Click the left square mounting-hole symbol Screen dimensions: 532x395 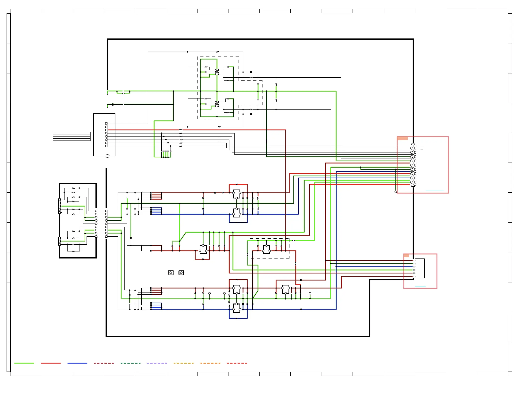(171, 273)
